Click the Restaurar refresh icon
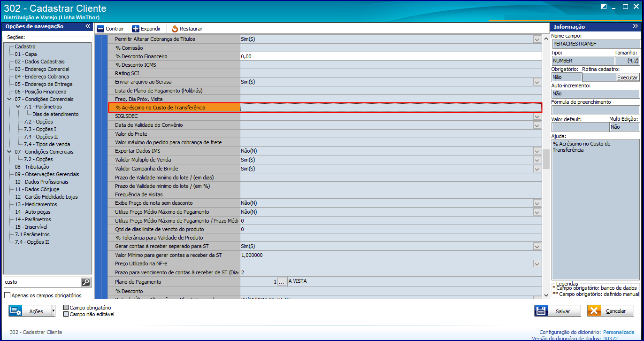Screen dimensions: 644x341 [175, 29]
